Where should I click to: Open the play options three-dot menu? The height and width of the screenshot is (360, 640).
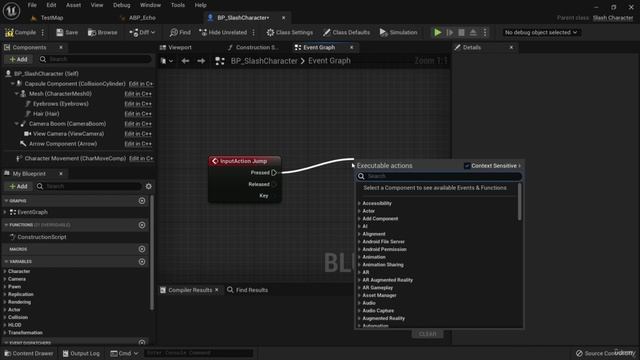pos(485,32)
